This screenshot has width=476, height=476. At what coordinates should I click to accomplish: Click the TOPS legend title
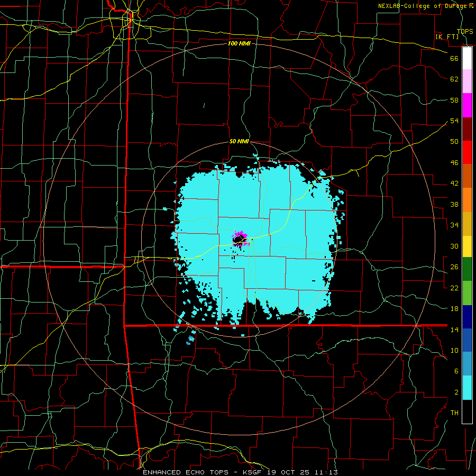465,32
